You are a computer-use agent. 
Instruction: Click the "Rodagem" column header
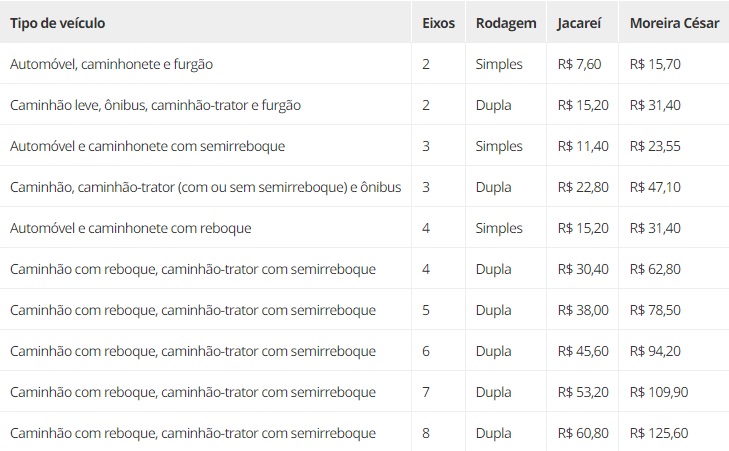pos(506,23)
